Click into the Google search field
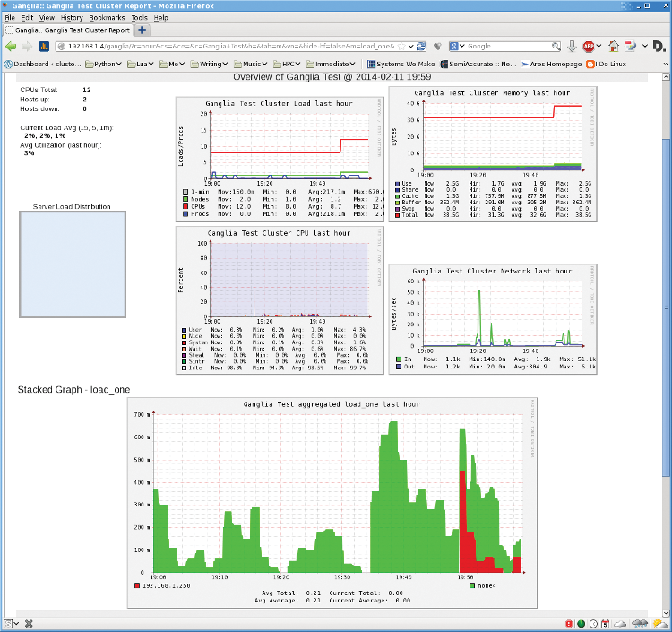The width and height of the screenshot is (672, 632). click(x=506, y=46)
